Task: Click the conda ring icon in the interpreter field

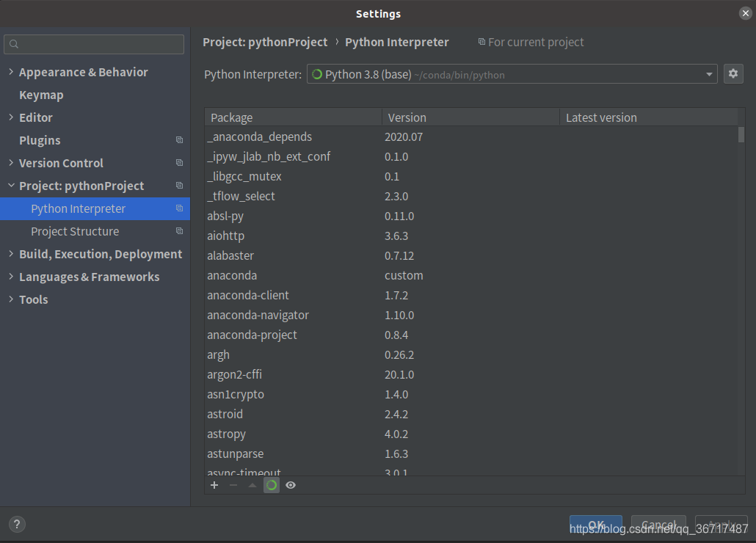Action: click(x=317, y=74)
